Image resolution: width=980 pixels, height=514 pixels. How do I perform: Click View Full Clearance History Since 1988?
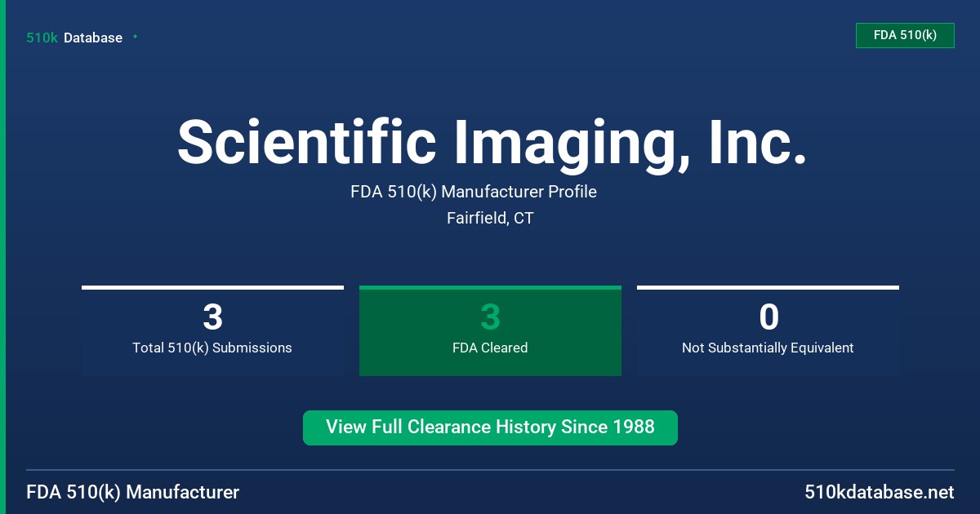[490, 428]
